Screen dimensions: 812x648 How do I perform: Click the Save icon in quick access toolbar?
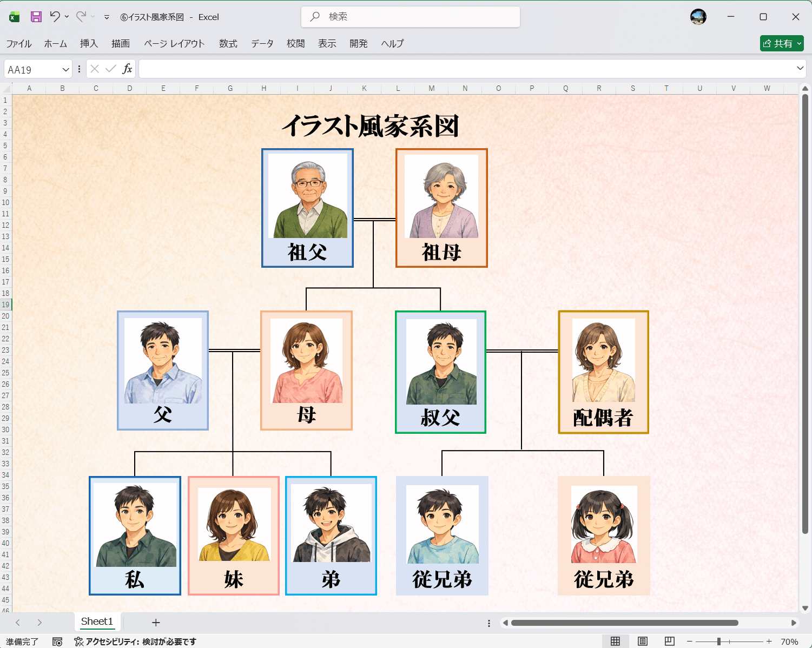point(35,17)
